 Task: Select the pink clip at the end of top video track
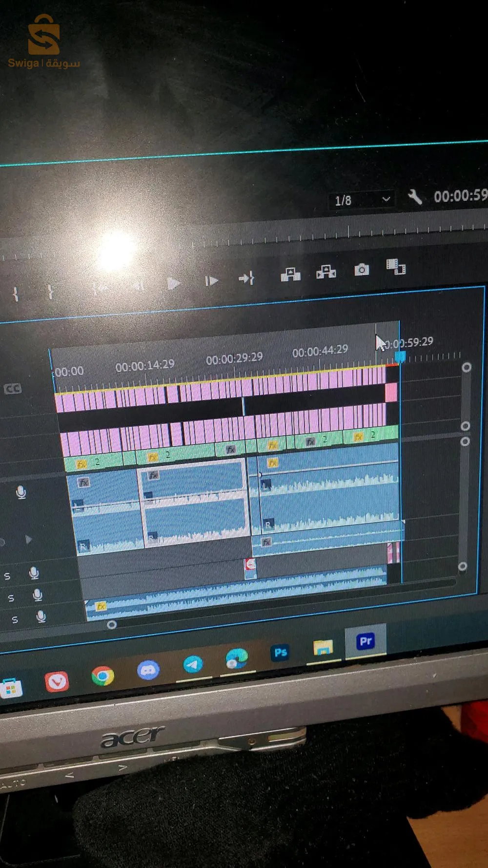point(391,392)
